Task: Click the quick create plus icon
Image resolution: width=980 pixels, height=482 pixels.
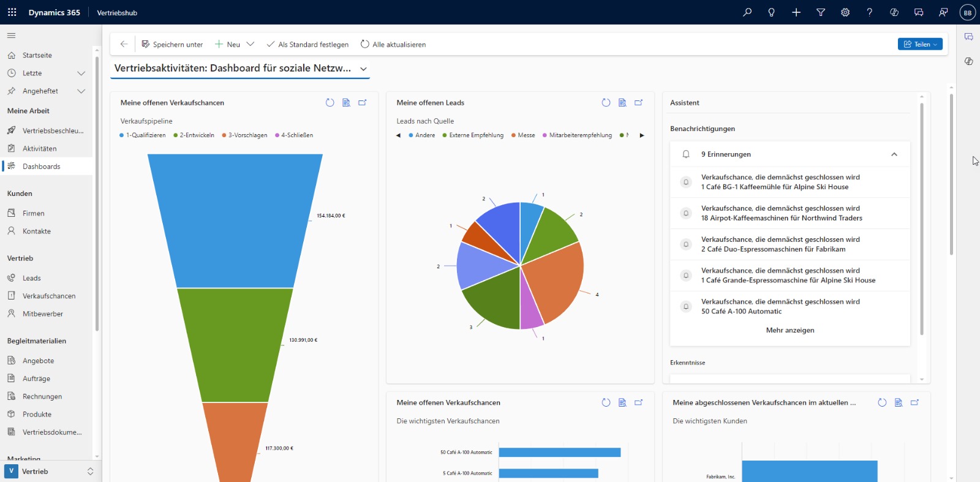Action: pyautogui.click(x=796, y=12)
